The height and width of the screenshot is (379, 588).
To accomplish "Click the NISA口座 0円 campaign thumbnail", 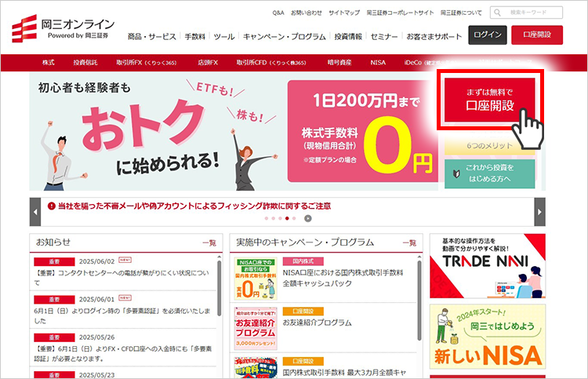I will pos(256,279).
